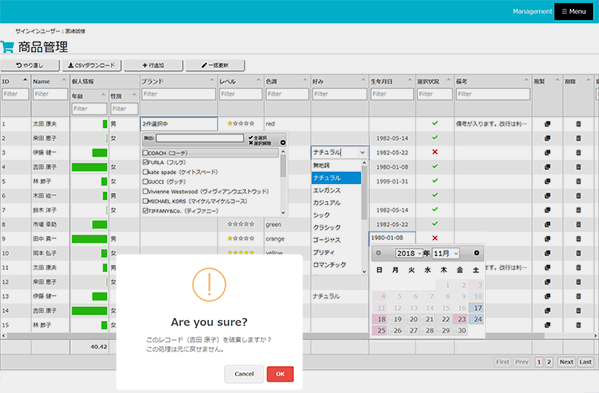
Task: Click the copy icon for row ID 3
Action: (x=547, y=152)
